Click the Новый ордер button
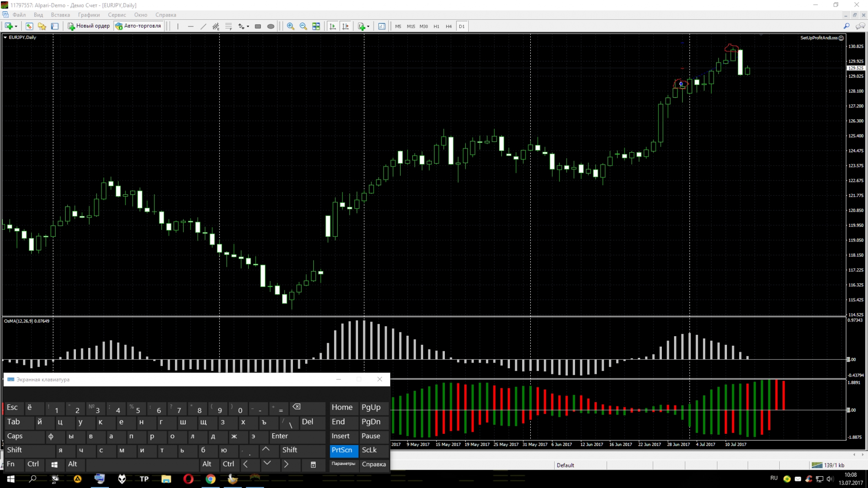The width and height of the screenshot is (868, 488). point(89,26)
